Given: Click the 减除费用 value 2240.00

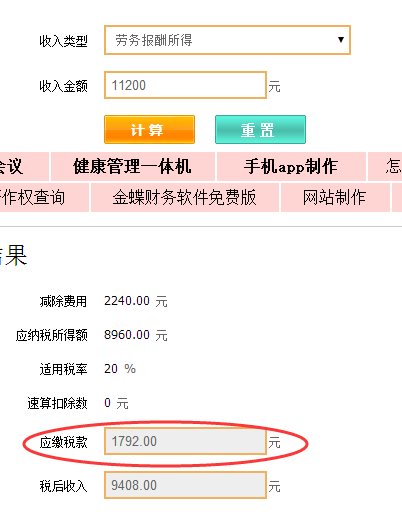Looking at the screenshot, I should click(127, 301).
